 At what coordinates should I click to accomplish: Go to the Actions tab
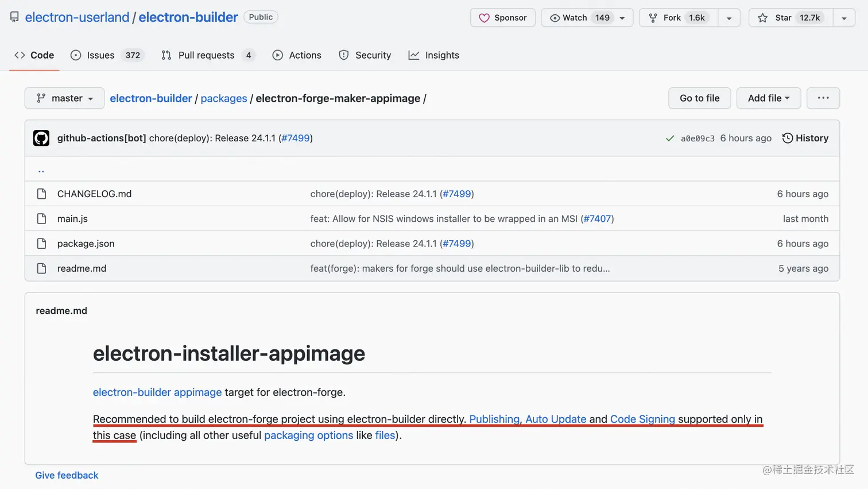pyautogui.click(x=297, y=55)
